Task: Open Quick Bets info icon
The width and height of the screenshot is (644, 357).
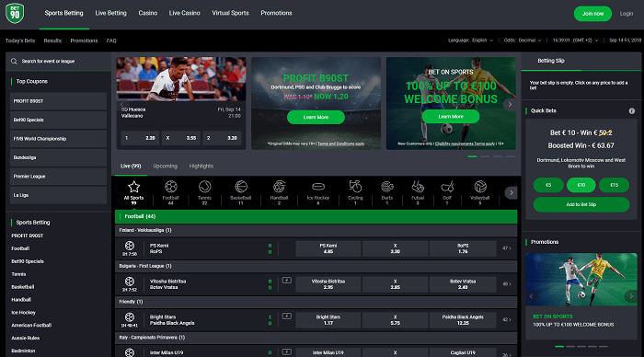Action: pyautogui.click(x=632, y=111)
